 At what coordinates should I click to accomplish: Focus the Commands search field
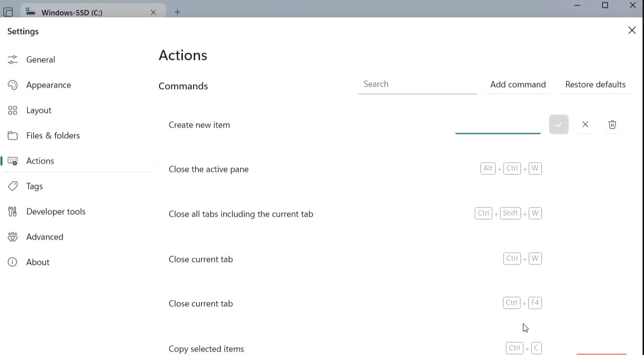click(x=417, y=84)
